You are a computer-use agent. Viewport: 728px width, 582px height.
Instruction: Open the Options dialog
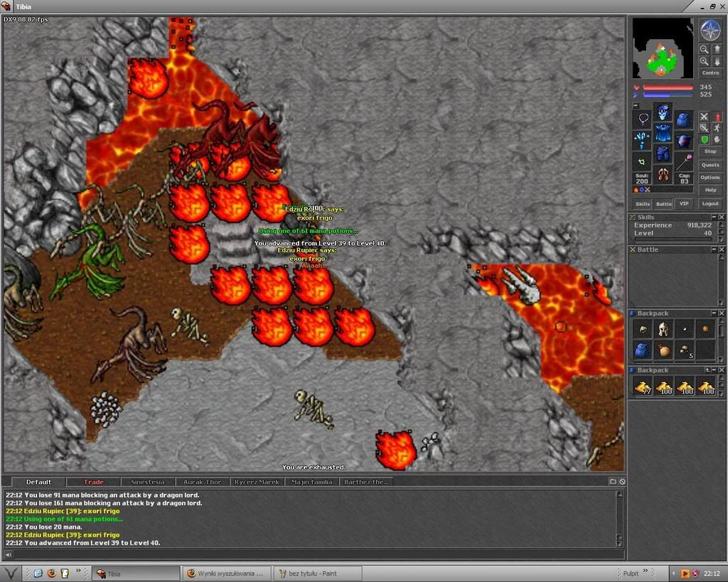(710, 177)
